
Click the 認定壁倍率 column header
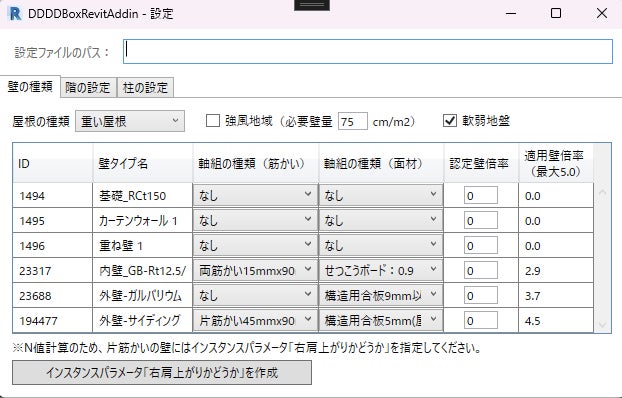[x=481, y=163]
